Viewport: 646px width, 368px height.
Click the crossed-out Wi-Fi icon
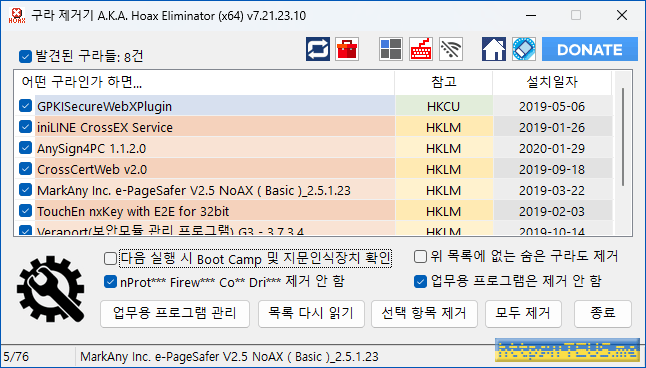point(451,49)
